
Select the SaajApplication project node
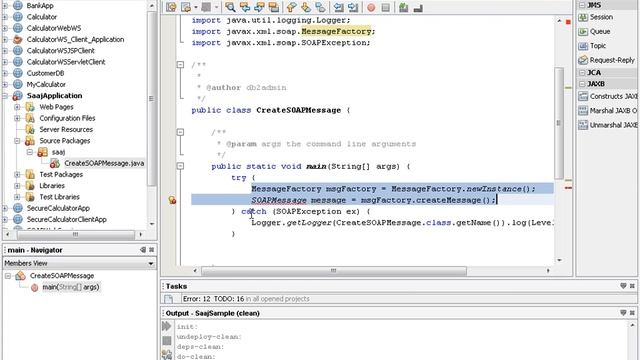[54, 96]
